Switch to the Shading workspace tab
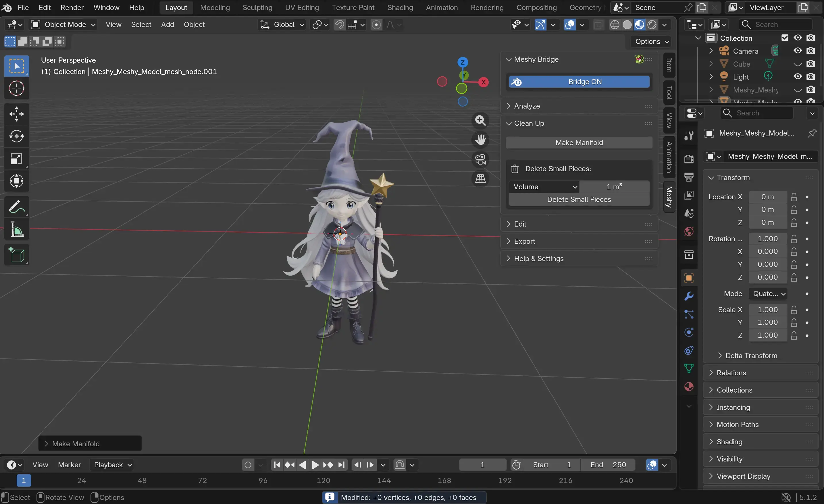 tap(400, 7)
